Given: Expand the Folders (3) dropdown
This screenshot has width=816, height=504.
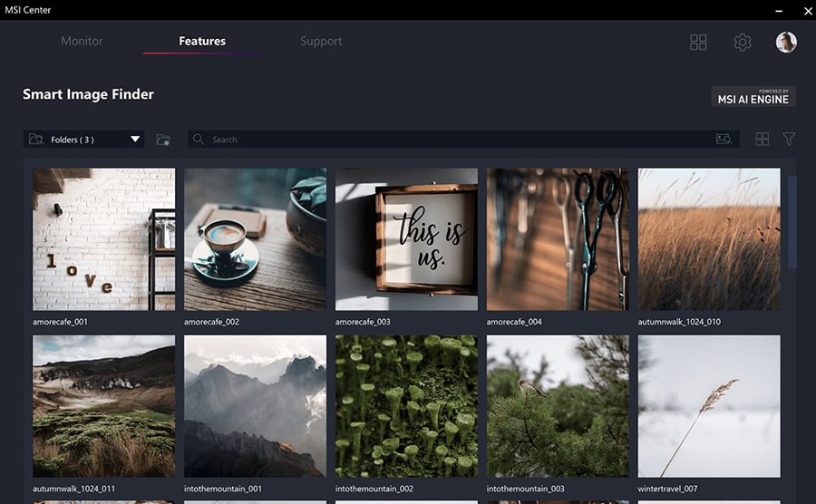Looking at the screenshot, I should [83, 140].
